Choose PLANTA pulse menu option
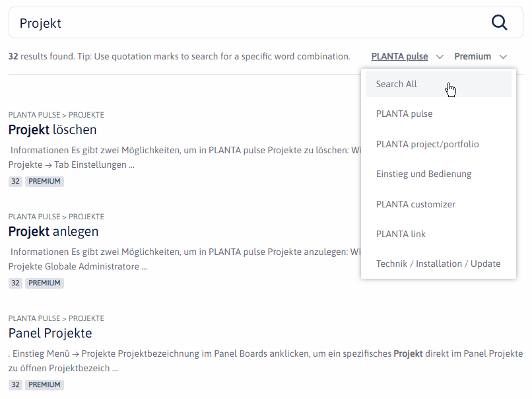The image size is (532, 399). pyautogui.click(x=404, y=114)
